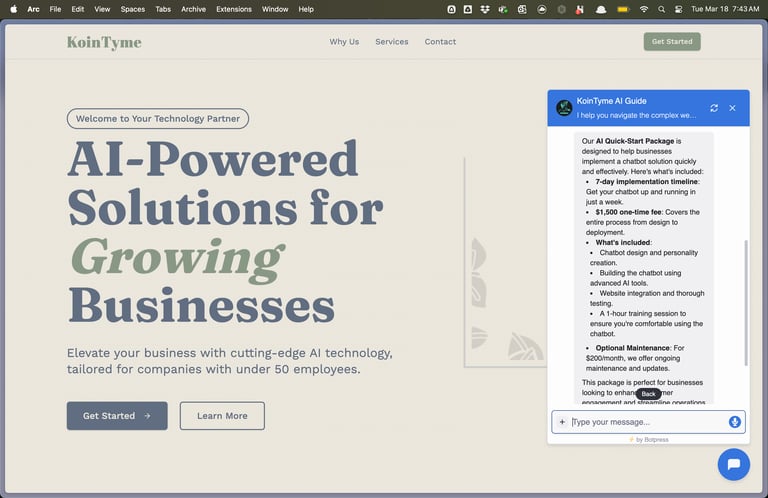Go to the Services nav link
The image size is (768, 498).
[391, 42]
